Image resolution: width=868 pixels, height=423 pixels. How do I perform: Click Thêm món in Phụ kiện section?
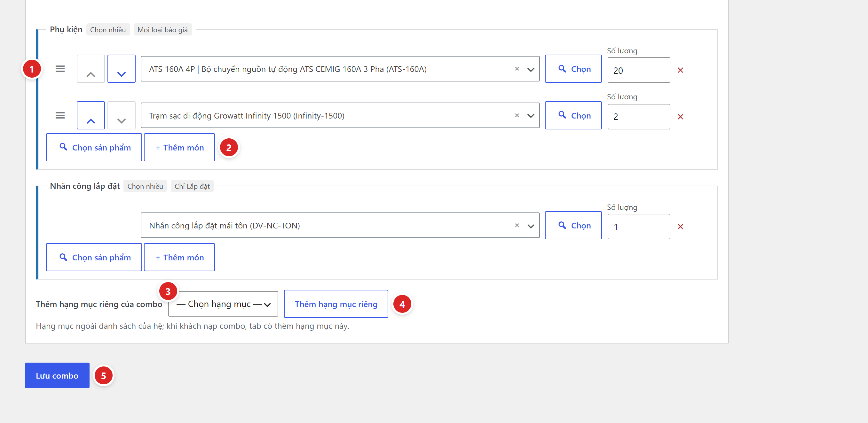(x=179, y=147)
